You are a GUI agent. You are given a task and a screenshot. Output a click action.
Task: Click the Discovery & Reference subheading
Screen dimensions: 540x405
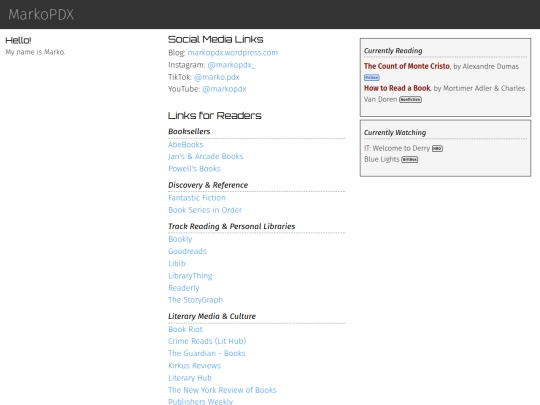point(208,185)
